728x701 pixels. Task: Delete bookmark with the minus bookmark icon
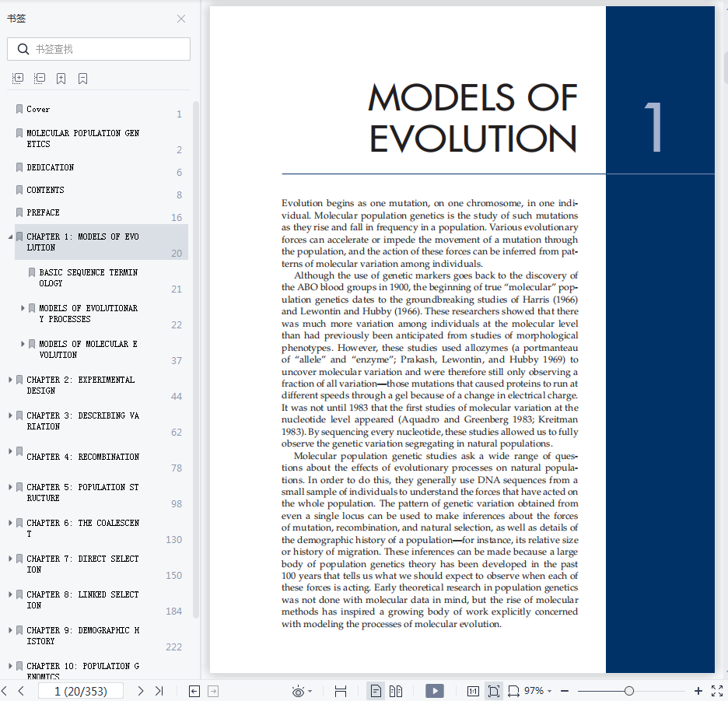[82, 79]
